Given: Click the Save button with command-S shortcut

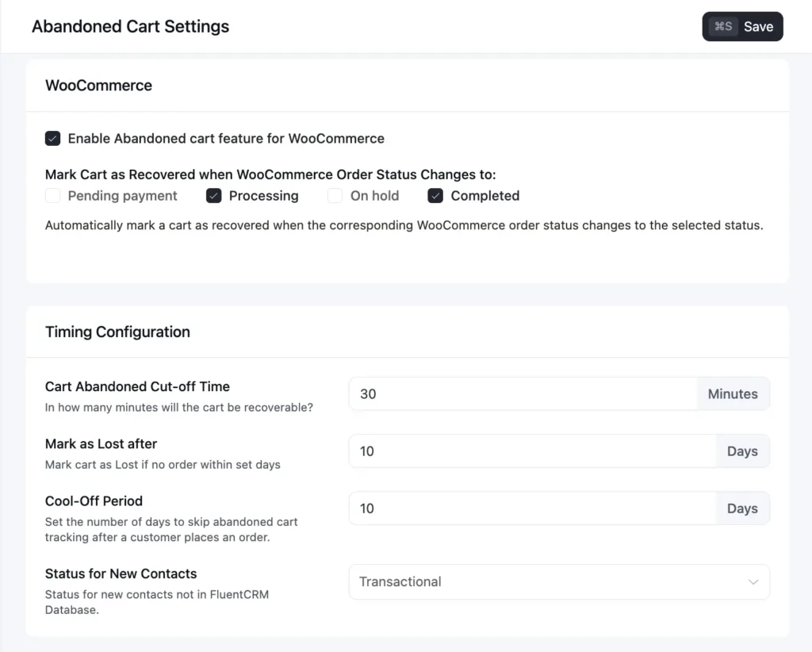Looking at the screenshot, I should [x=742, y=26].
